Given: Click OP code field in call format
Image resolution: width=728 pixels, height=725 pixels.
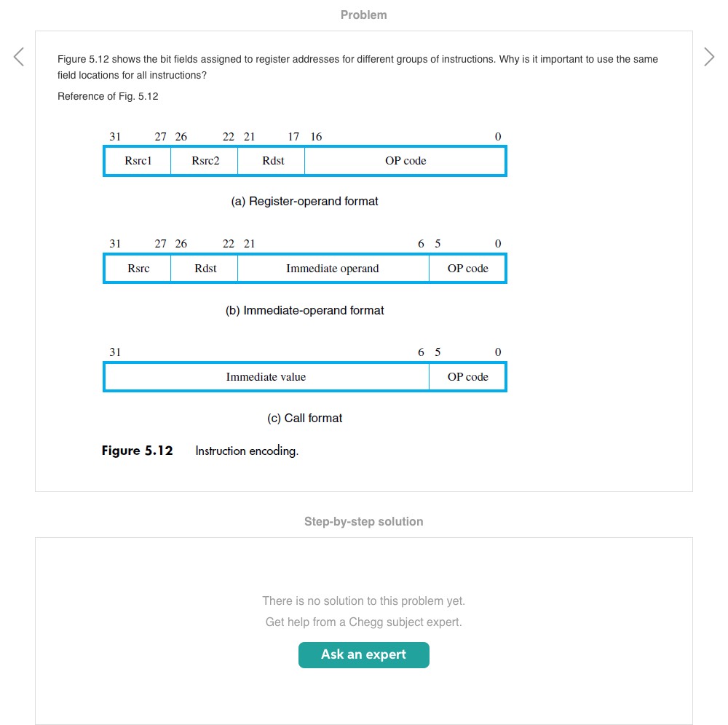Looking at the screenshot, I should (x=467, y=377).
